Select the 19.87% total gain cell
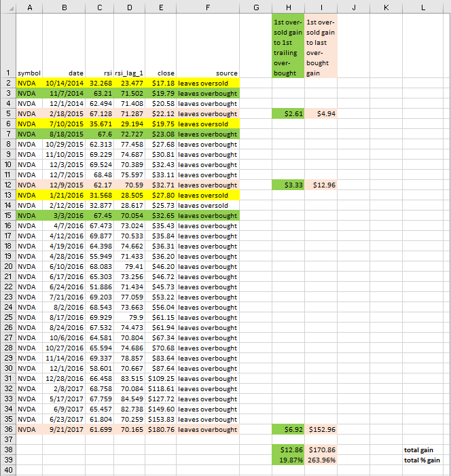 [288, 460]
